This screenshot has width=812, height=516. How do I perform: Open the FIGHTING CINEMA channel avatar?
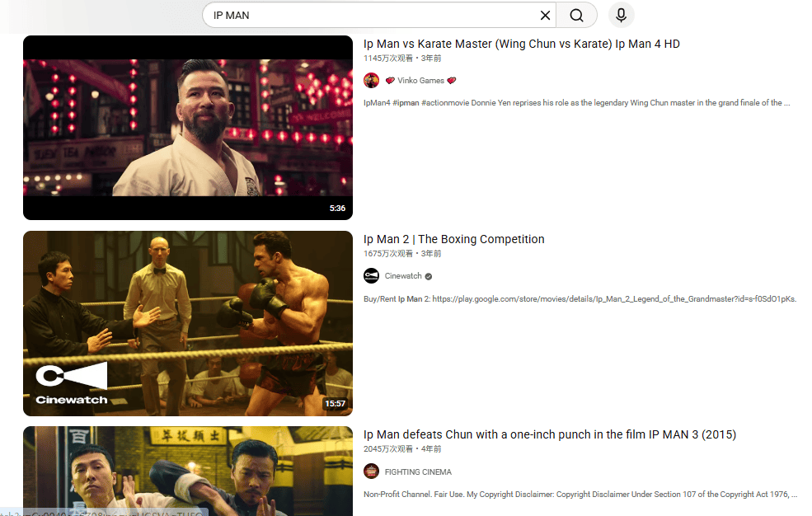click(371, 471)
